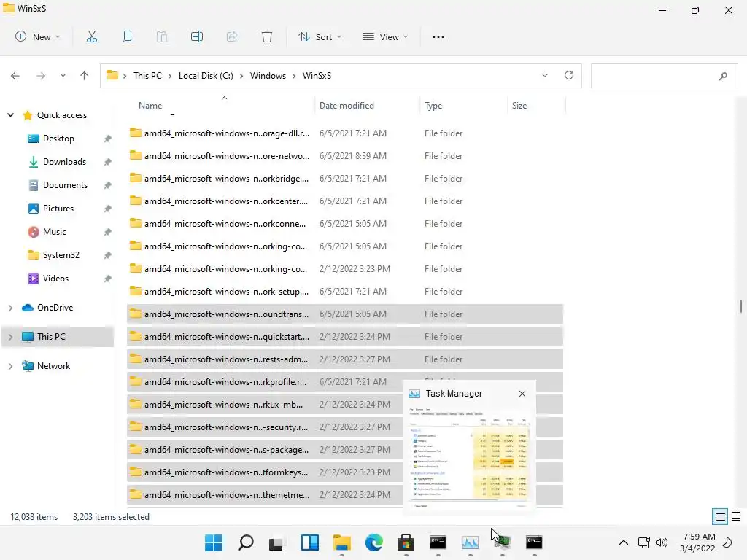Select folder amd64_microsoft-windows-n..orkbridge...

tap(345, 179)
